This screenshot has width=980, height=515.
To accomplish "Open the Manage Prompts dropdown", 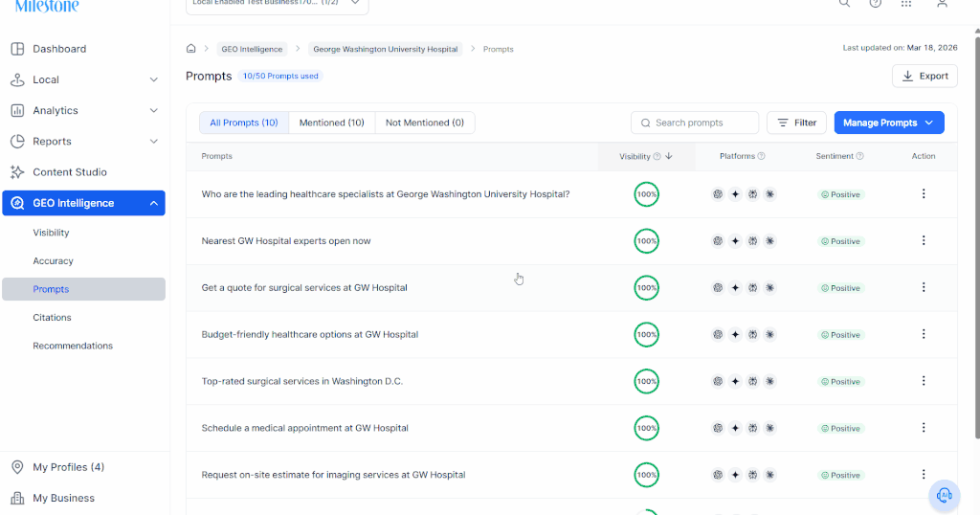I will tap(889, 123).
